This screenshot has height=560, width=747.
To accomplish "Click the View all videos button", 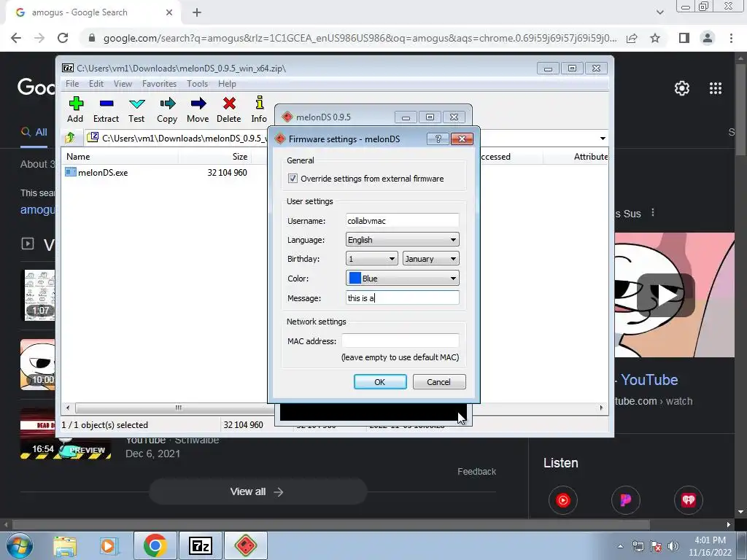I will point(258,492).
